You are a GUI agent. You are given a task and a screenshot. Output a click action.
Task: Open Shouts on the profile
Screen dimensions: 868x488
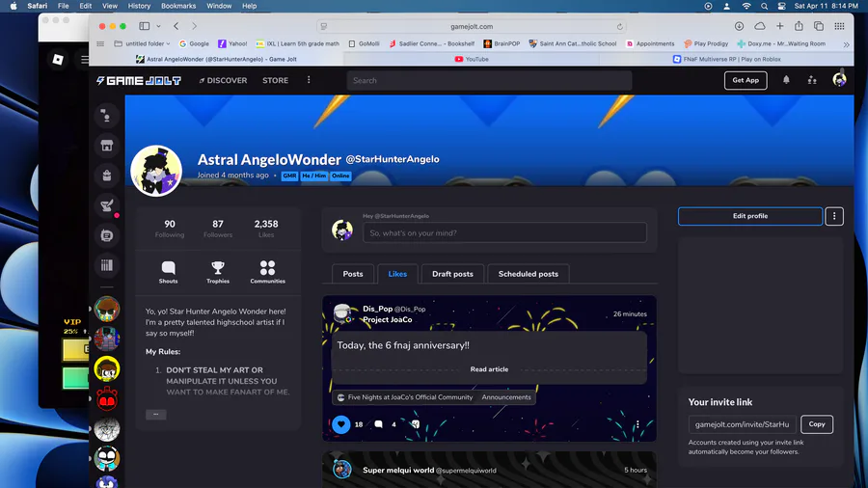(168, 272)
